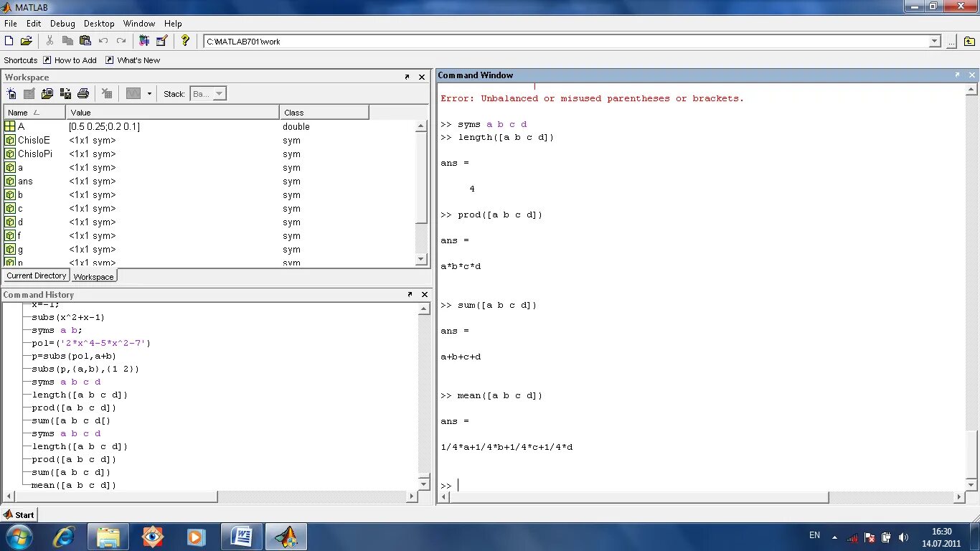
Task: Open the File menu
Action: click(10, 24)
